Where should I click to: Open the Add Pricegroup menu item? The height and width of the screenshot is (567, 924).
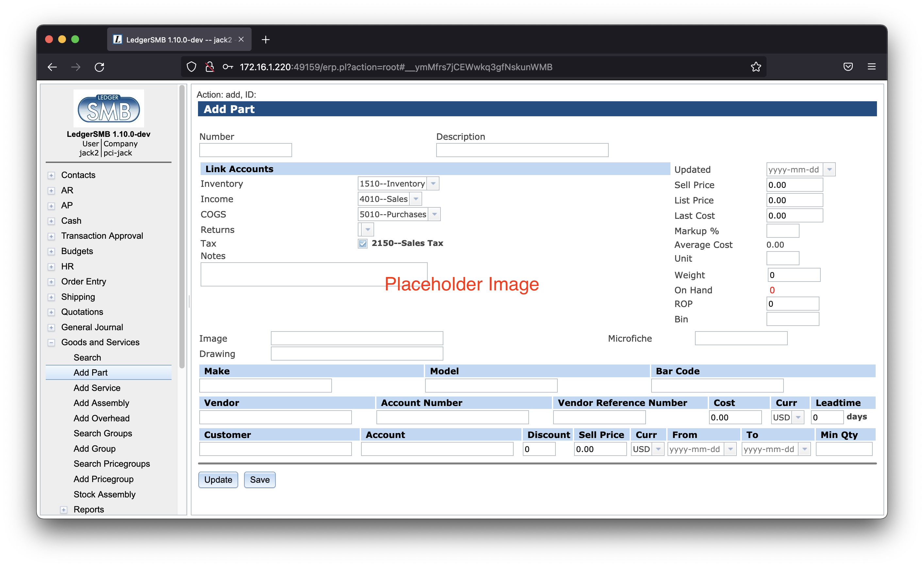coord(104,479)
